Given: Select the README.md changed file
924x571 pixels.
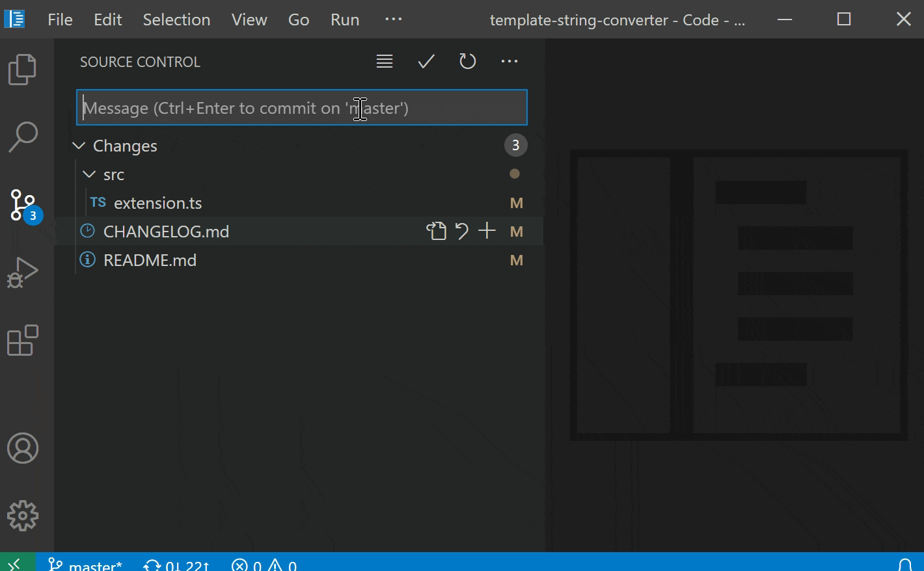Looking at the screenshot, I should pos(150,259).
